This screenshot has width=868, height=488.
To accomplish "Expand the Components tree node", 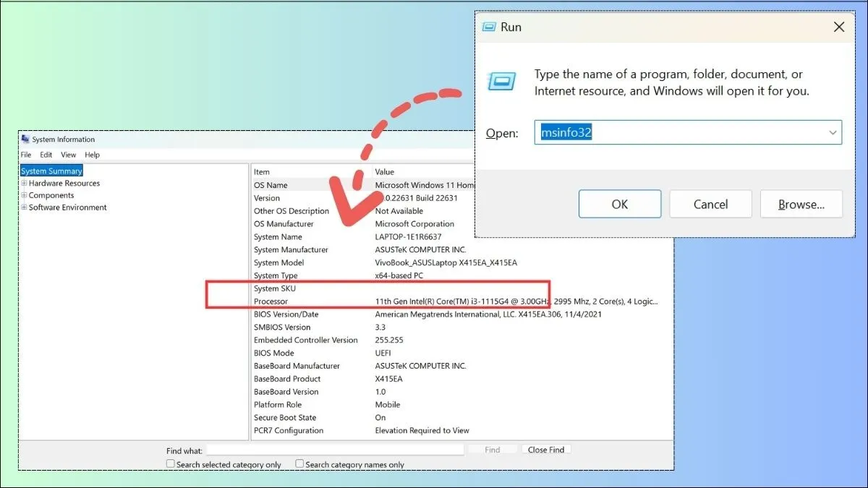I will [x=24, y=195].
